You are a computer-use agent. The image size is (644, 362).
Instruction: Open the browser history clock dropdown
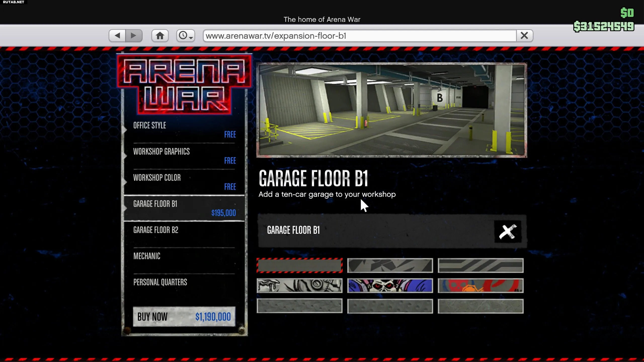(185, 36)
